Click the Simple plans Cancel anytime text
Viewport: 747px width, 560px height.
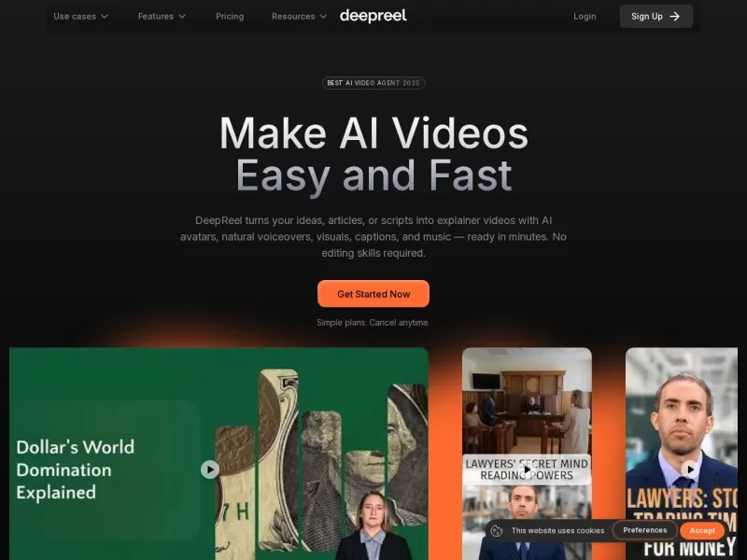click(x=373, y=322)
